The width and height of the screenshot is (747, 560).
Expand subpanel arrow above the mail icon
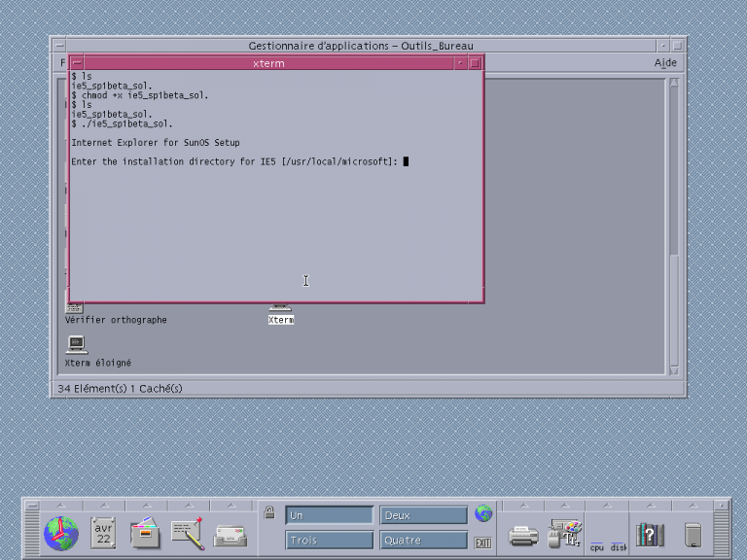click(x=231, y=506)
